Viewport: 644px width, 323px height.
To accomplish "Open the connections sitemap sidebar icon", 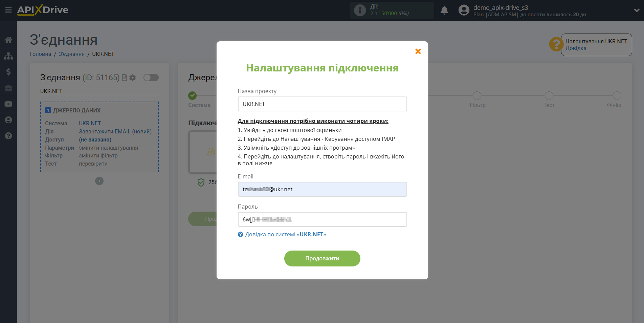I will (x=8, y=56).
